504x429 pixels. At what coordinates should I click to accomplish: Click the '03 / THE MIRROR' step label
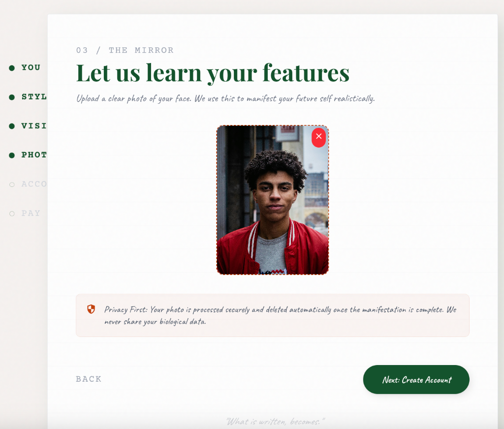point(125,50)
